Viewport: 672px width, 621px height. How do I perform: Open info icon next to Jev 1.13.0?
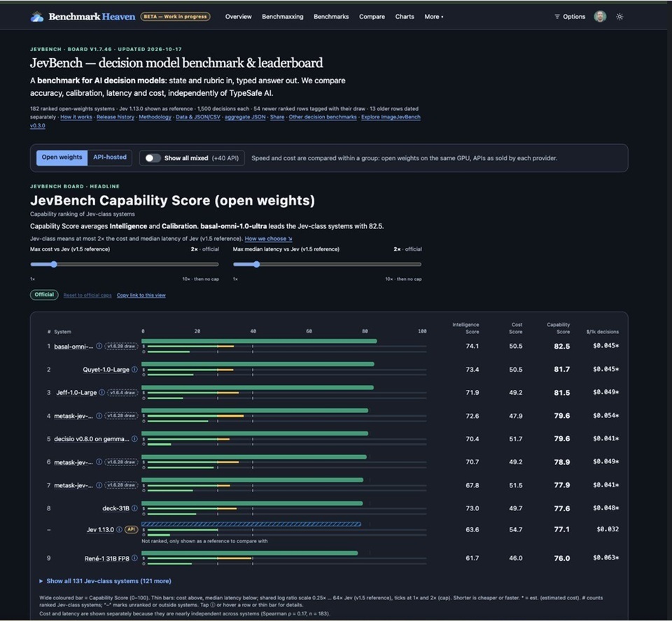click(x=119, y=529)
